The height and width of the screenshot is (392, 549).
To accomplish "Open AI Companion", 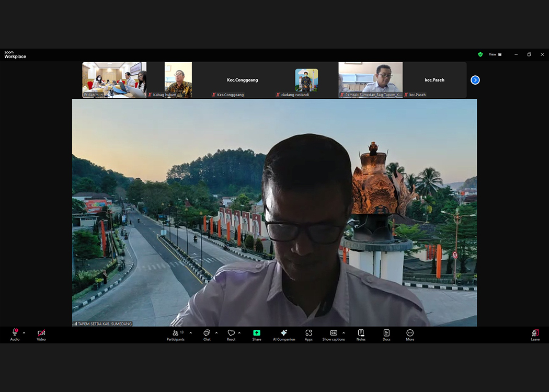I will click(284, 335).
